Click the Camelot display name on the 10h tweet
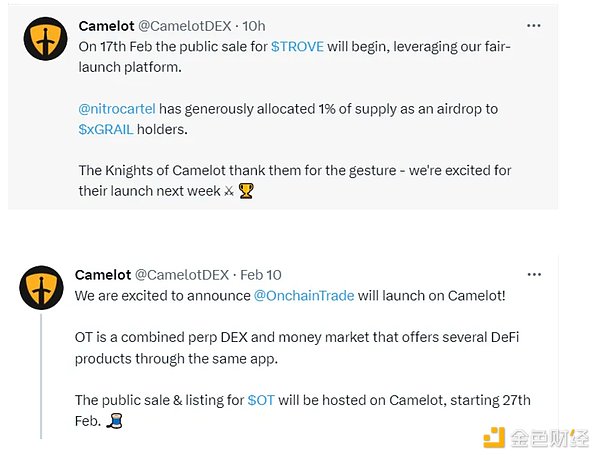600x459 pixels. pyautogui.click(x=107, y=25)
